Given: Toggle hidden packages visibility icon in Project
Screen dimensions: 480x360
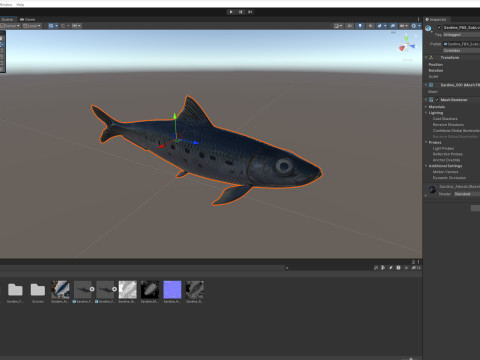Looking at the screenshot, I should (x=416, y=268).
